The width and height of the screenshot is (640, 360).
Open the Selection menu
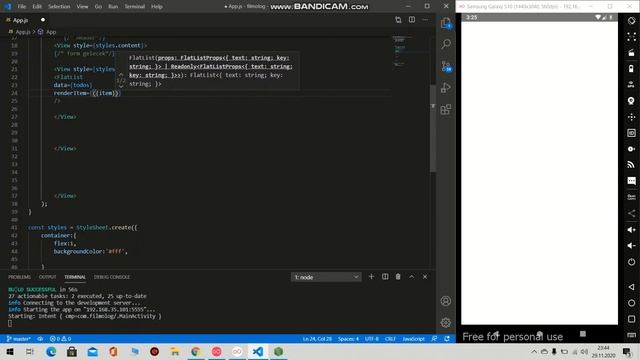pyautogui.click(x=59, y=7)
